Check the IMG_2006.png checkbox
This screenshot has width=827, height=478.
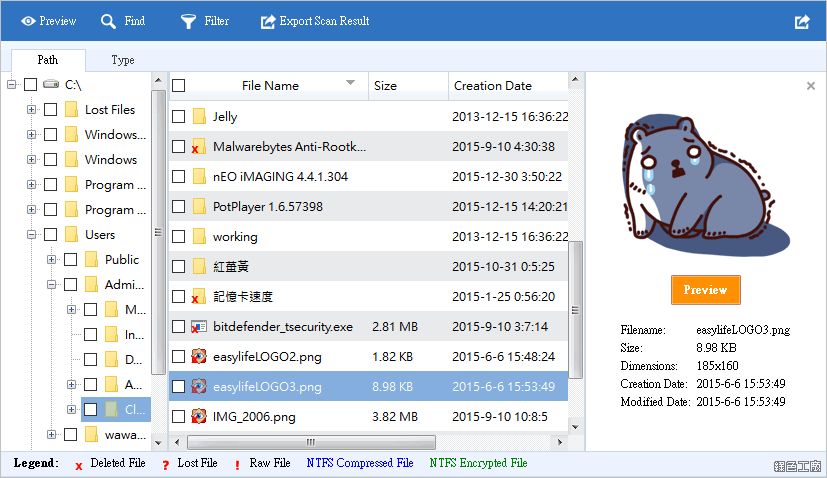179,417
